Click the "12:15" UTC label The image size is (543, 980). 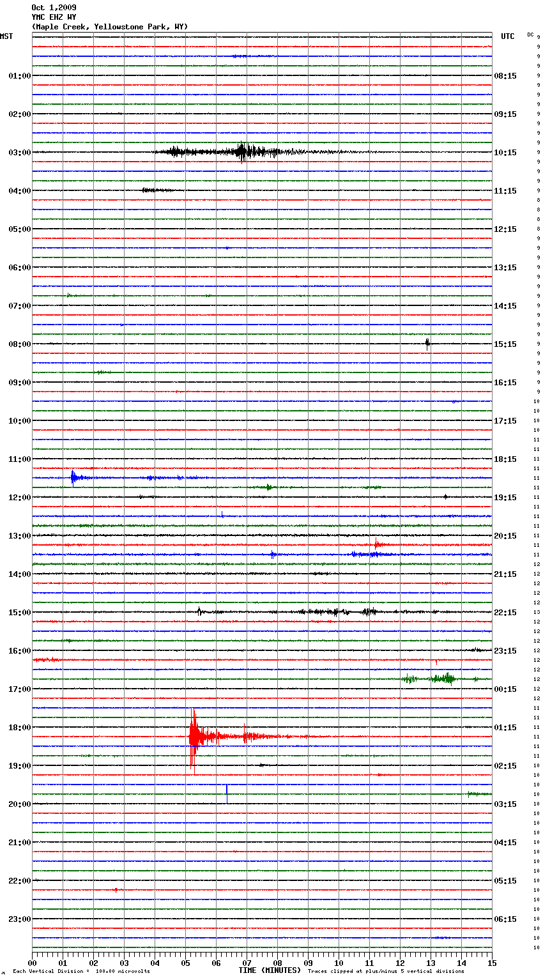[x=505, y=229]
